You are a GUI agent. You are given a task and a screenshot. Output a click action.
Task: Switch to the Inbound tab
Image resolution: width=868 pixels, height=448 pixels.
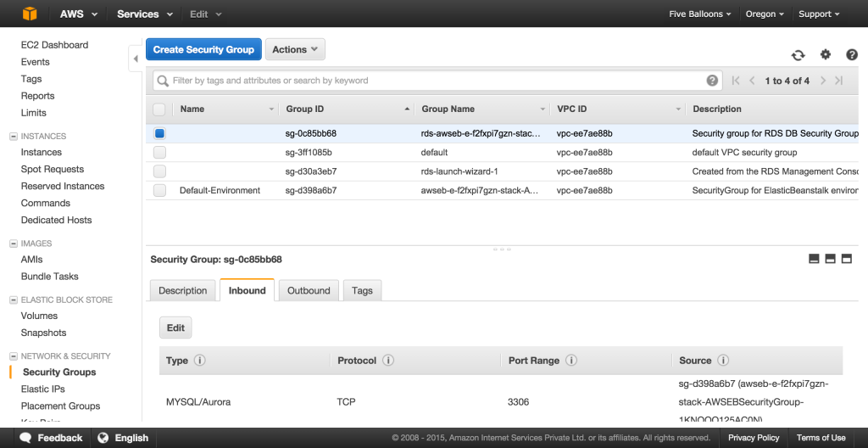[247, 290]
